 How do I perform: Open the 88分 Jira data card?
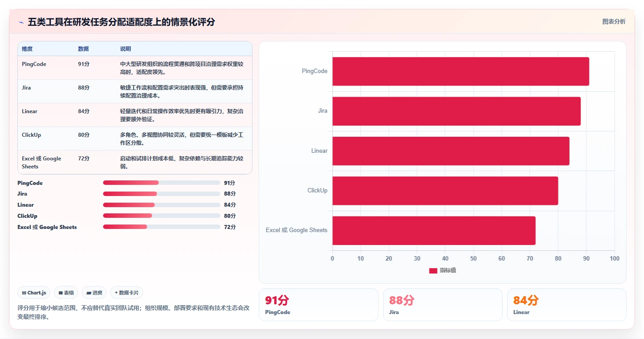442,305
